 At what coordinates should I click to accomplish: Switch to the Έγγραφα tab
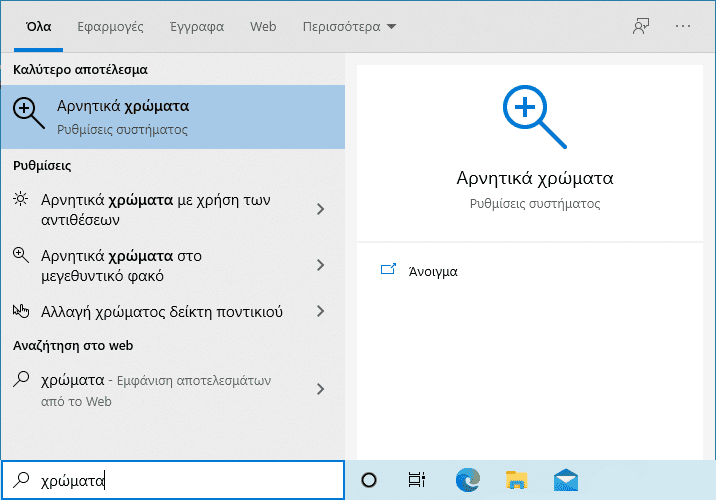pyautogui.click(x=197, y=26)
